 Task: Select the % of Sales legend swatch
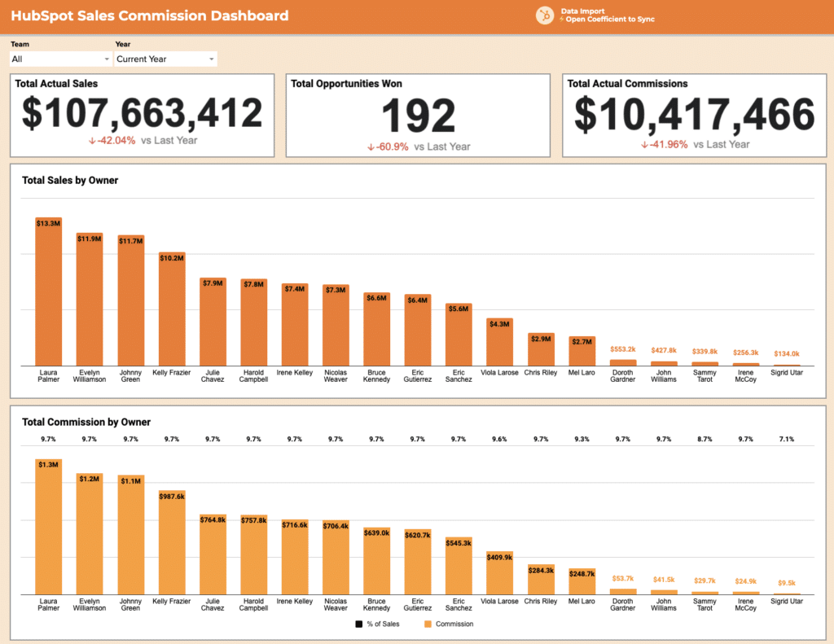359,624
